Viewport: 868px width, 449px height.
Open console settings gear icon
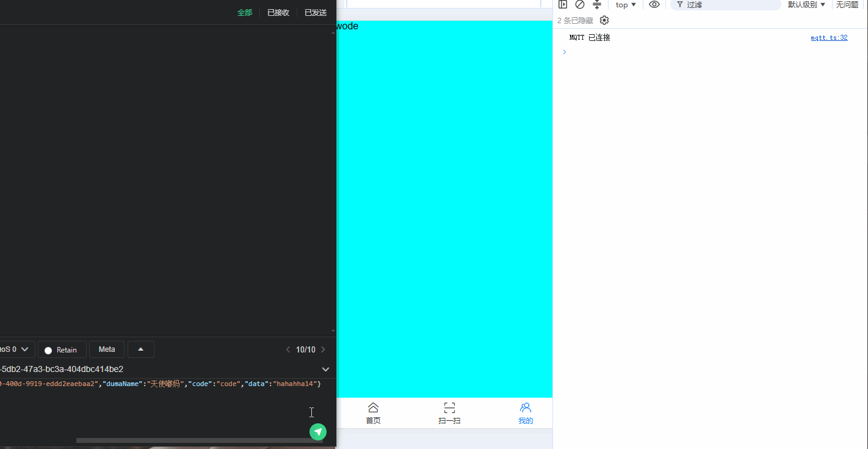[x=604, y=20]
